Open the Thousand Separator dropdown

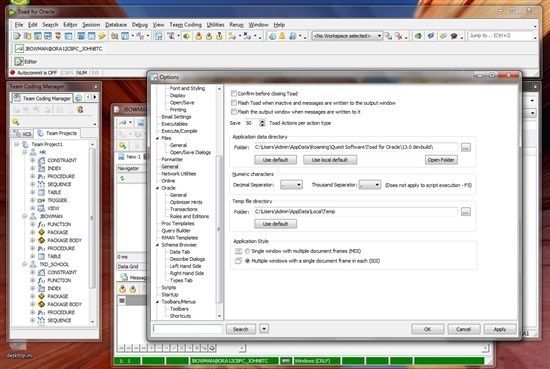pyautogui.click(x=370, y=185)
